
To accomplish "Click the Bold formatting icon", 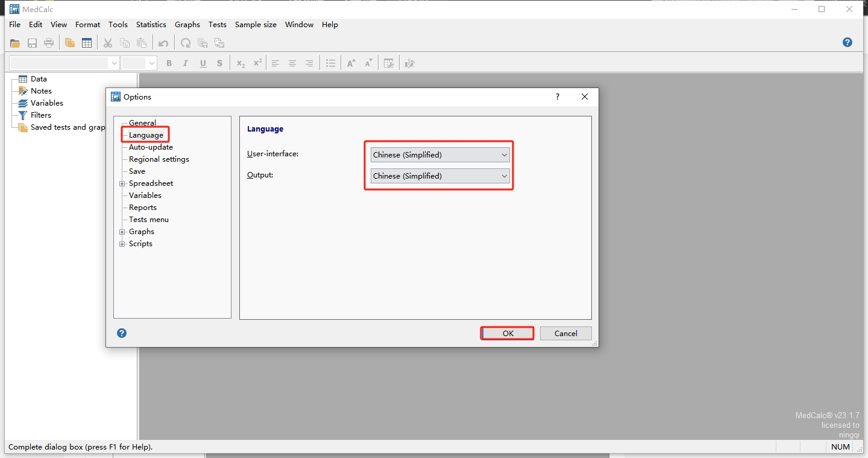I will [x=169, y=63].
